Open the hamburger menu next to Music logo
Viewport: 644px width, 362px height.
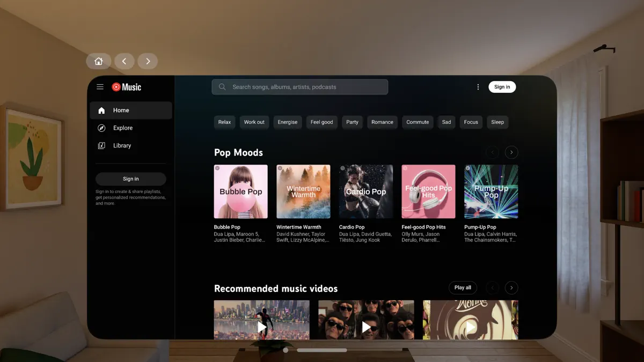point(100,86)
